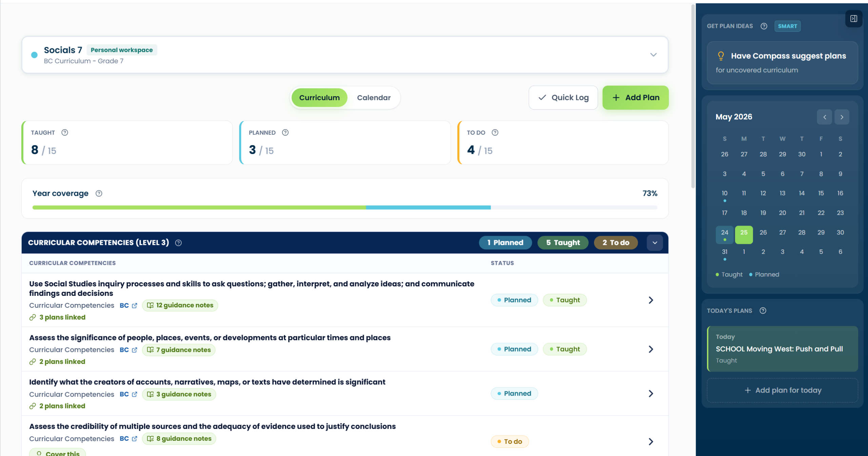The height and width of the screenshot is (456, 868).
Task: Filter by 5 Taught badge
Action: coord(563,243)
